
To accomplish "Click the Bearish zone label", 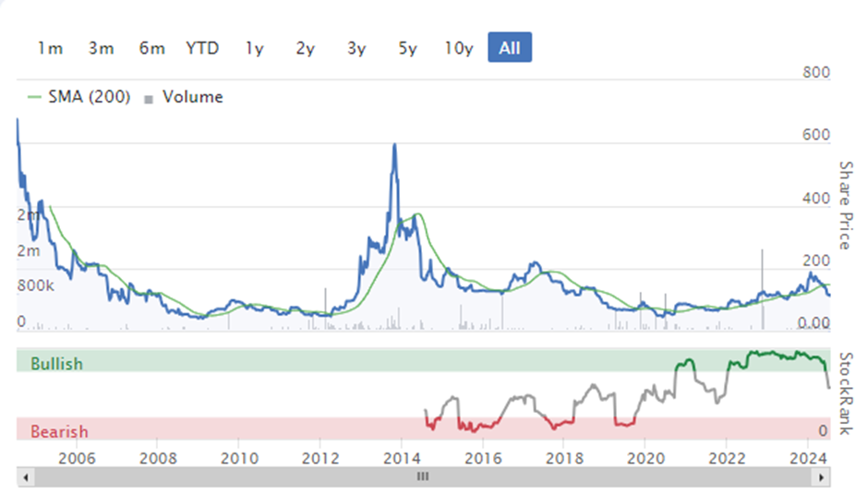I will pos(59,431).
